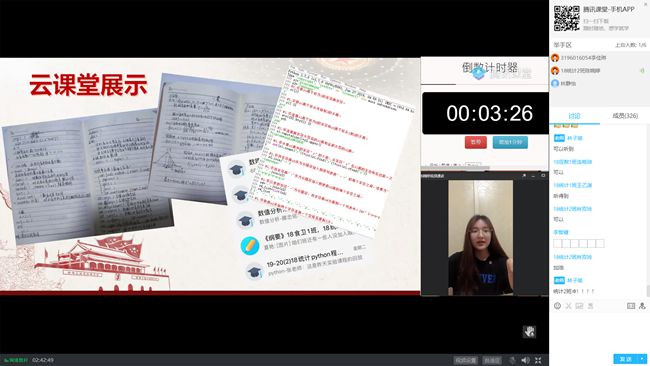Click the user filter icon above chat input
This screenshot has height=366, width=650.
coord(642,306)
